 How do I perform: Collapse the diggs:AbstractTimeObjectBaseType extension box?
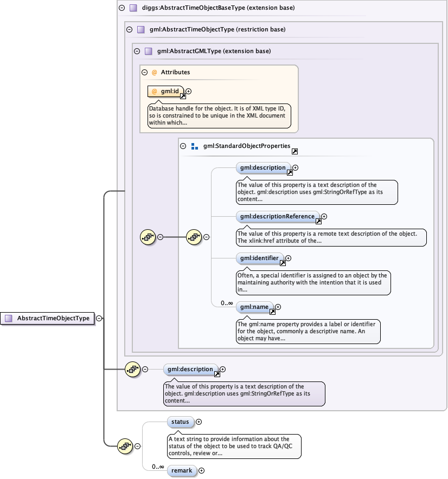[121, 8]
